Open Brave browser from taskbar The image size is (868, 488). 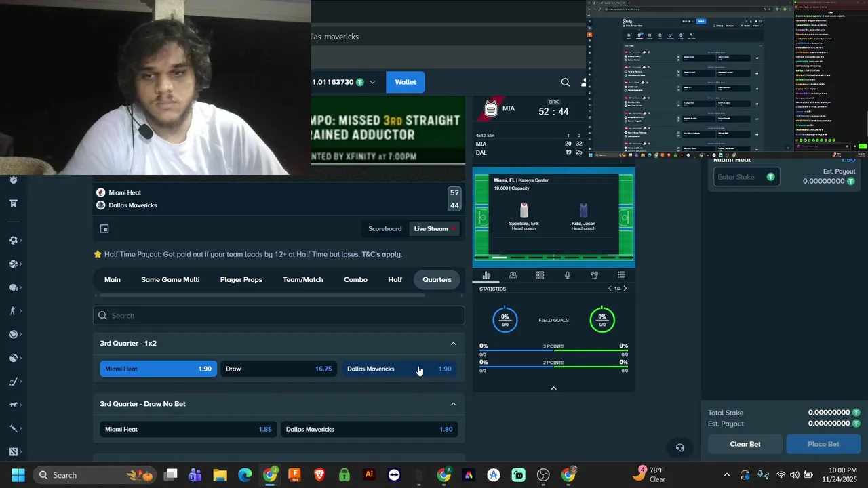[319, 475]
